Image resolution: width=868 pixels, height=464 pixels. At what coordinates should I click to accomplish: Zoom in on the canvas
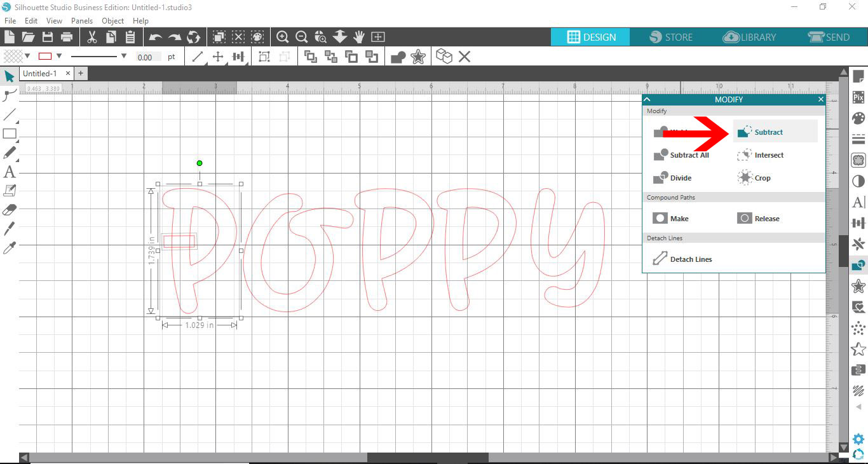coord(283,37)
